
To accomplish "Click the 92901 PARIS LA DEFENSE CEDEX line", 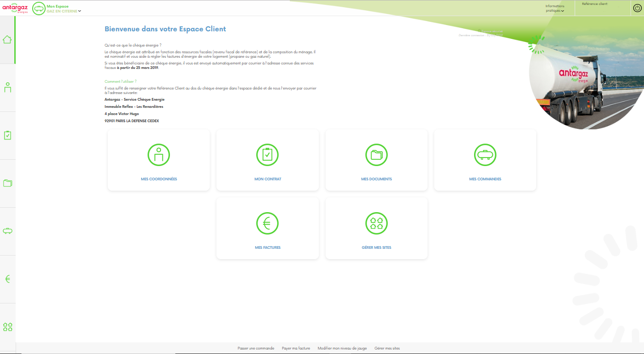I will coord(132,121).
